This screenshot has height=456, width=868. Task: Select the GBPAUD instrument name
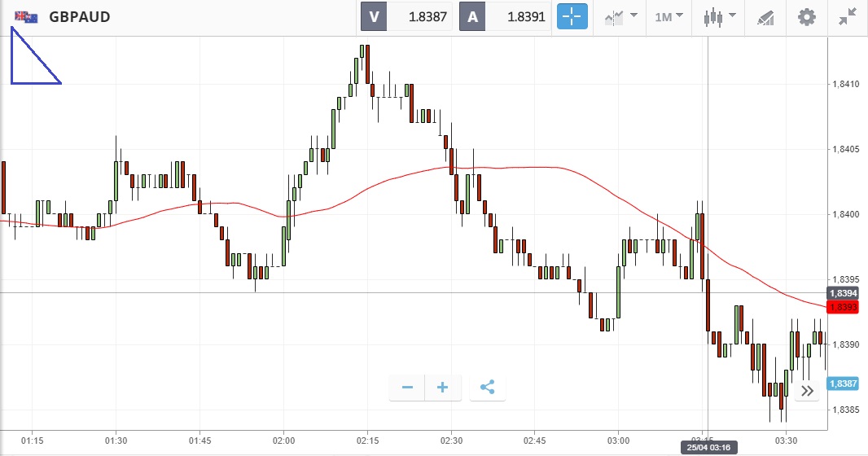coord(80,17)
